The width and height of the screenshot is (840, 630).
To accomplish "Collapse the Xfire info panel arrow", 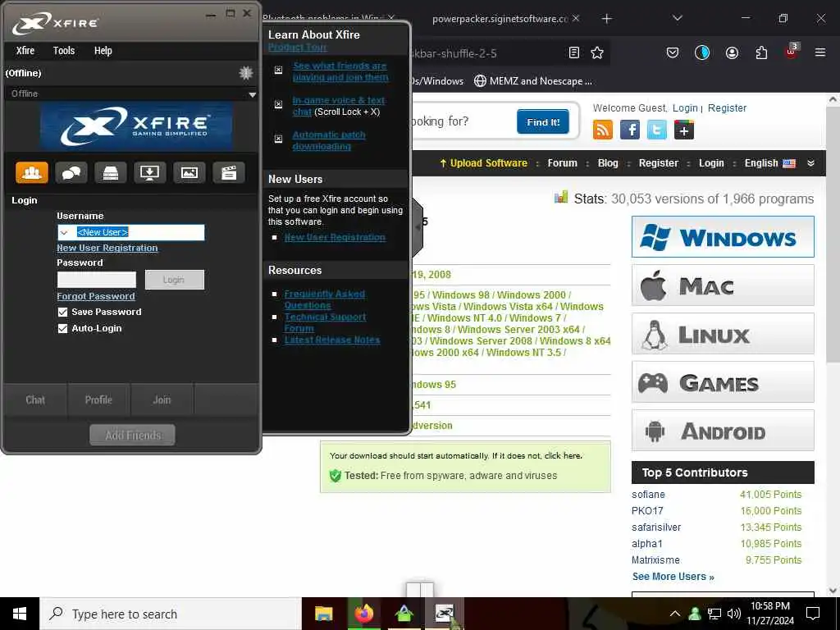I will click(418, 227).
